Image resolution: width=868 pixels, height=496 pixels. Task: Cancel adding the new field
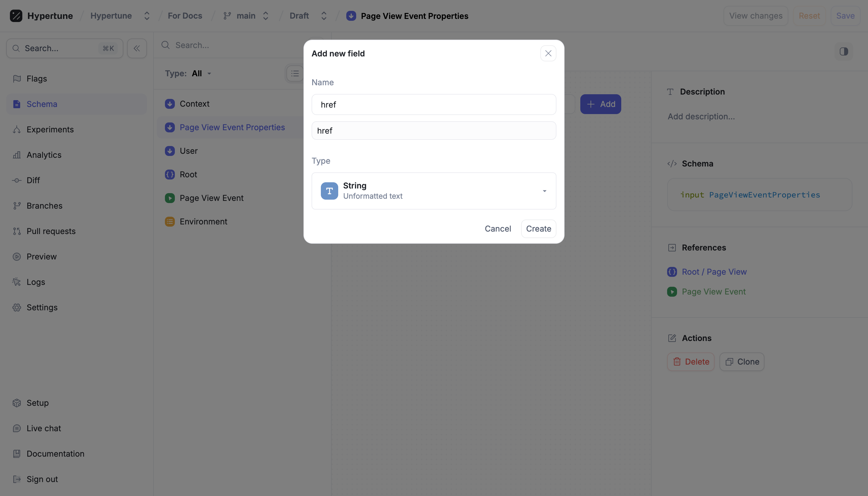497,228
